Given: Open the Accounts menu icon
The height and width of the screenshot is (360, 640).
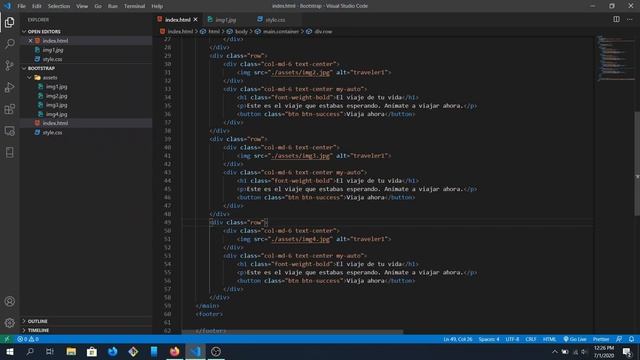Looking at the screenshot, I should coord(9,301).
